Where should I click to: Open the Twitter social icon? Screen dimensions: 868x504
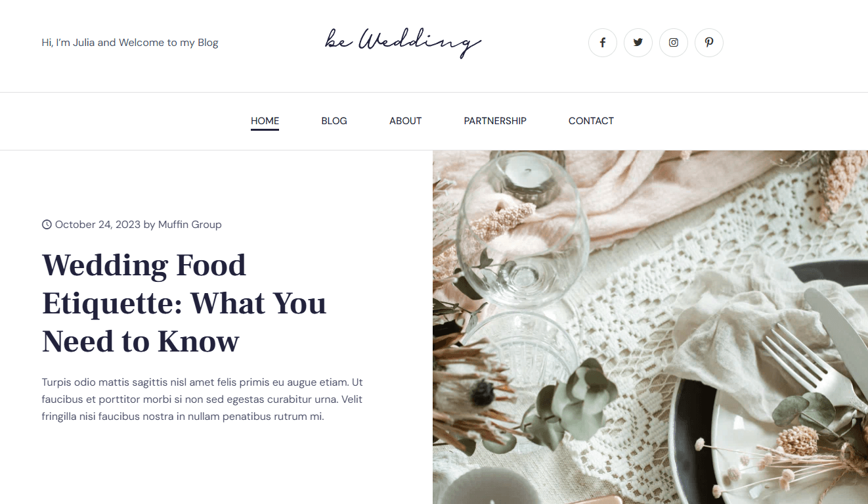(638, 43)
